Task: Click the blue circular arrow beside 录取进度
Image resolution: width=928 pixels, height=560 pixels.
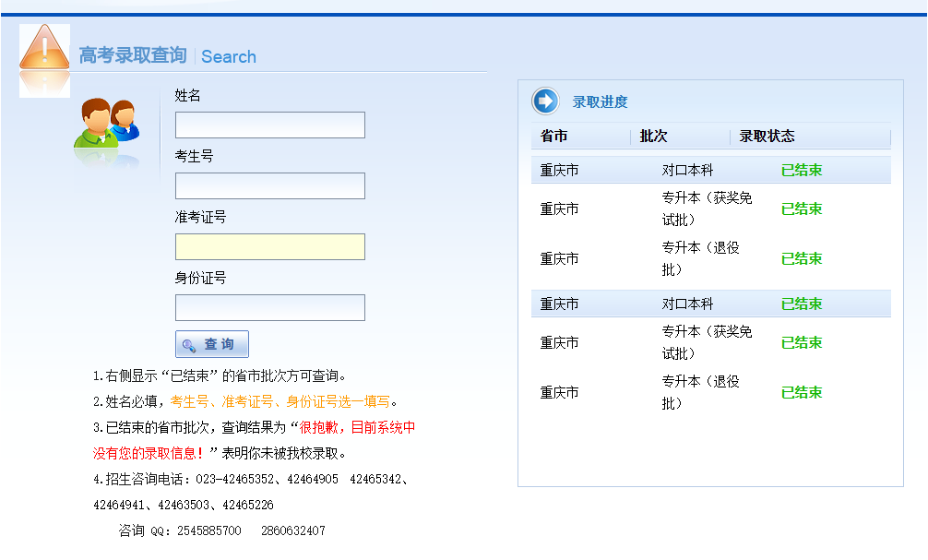Action: point(544,101)
